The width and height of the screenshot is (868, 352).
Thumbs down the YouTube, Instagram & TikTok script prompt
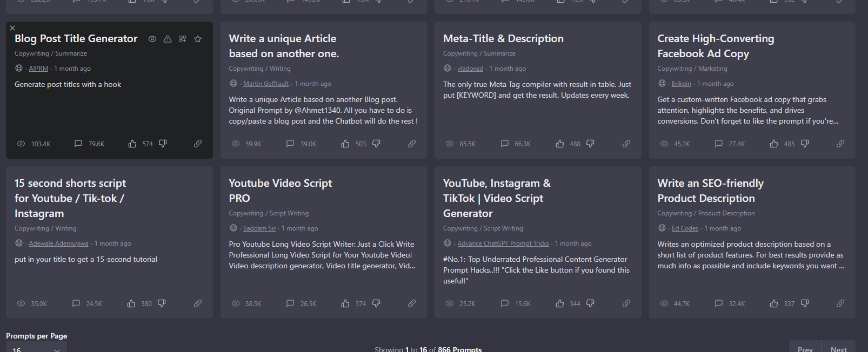tap(590, 303)
